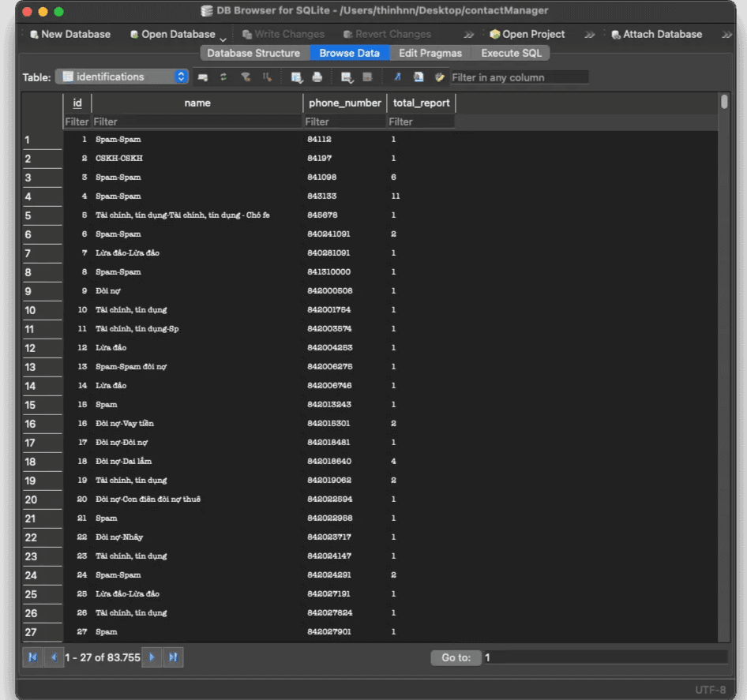This screenshot has height=700, width=747.
Task: Click Attach Database button
Action: [656, 34]
